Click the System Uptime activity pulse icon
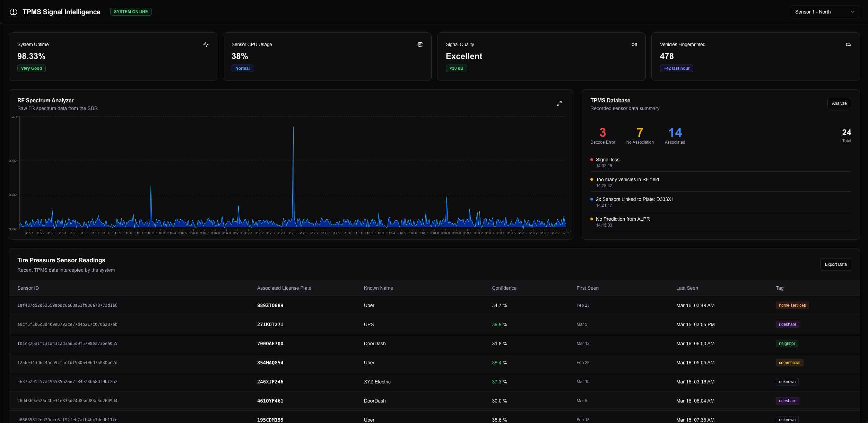 click(x=206, y=44)
